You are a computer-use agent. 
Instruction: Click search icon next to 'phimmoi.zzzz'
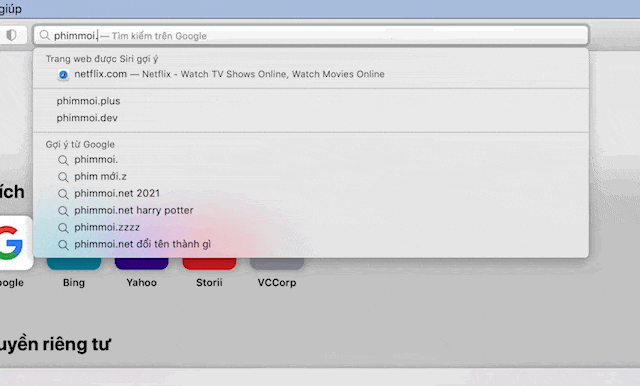[x=63, y=228]
